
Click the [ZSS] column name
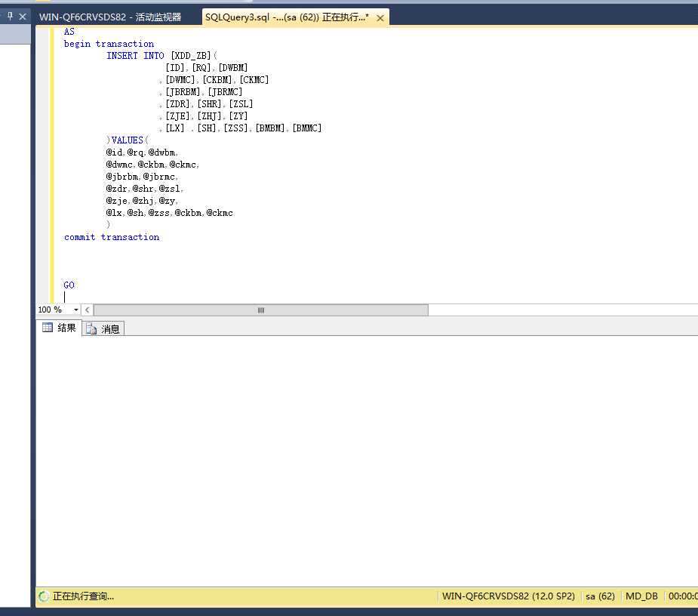[x=236, y=128]
